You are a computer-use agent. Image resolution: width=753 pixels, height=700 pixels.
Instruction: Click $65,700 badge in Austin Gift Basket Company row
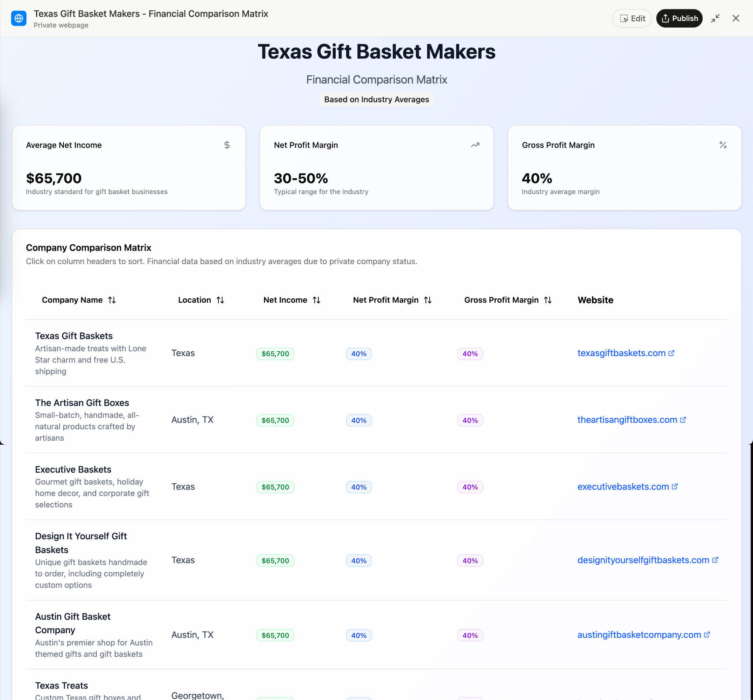pyautogui.click(x=275, y=635)
